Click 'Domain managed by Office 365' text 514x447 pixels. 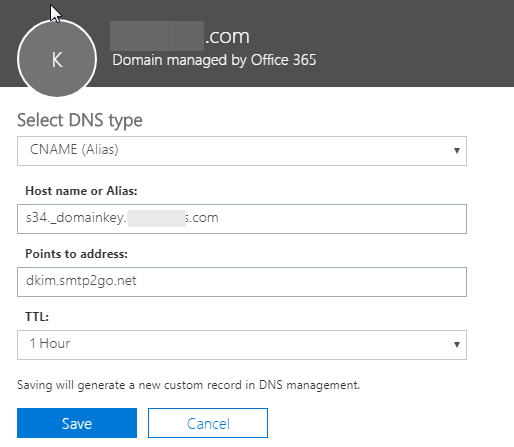pyautogui.click(x=214, y=60)
